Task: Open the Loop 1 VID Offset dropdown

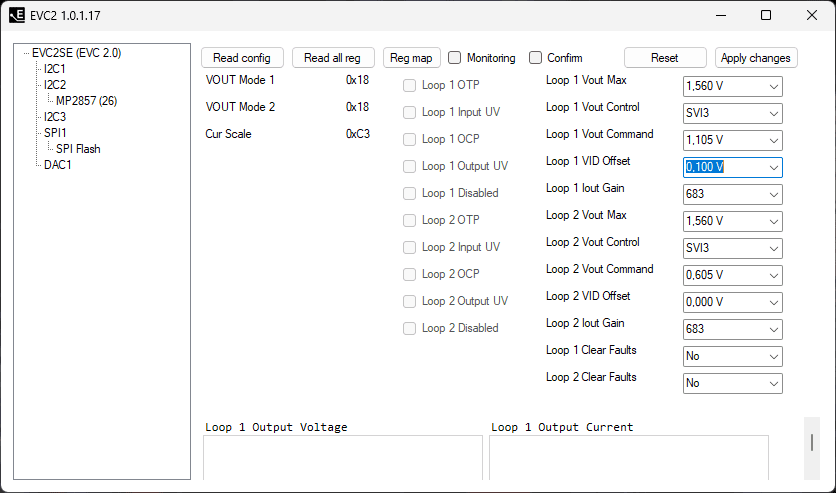Action: click(733, 167)
